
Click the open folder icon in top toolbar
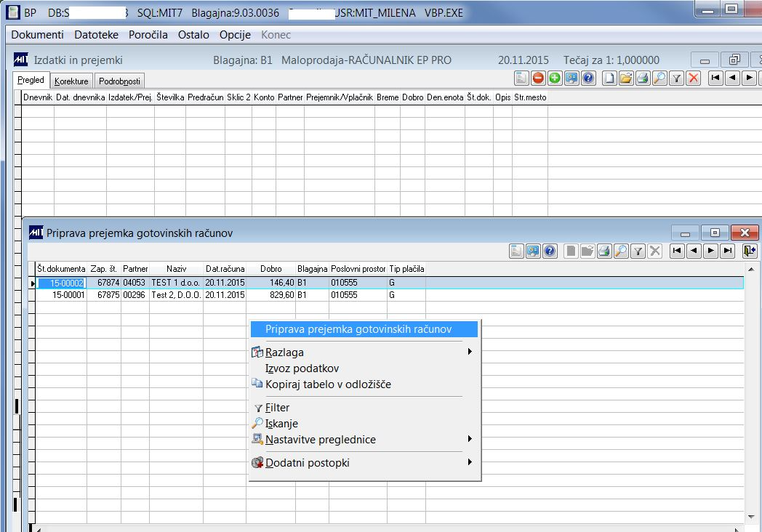tap(626, 78)
